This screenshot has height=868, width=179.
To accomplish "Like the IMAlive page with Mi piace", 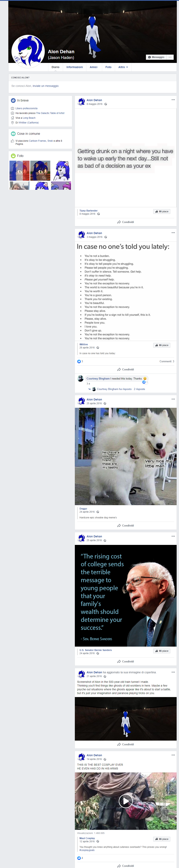I will click(x=162, y=345).
